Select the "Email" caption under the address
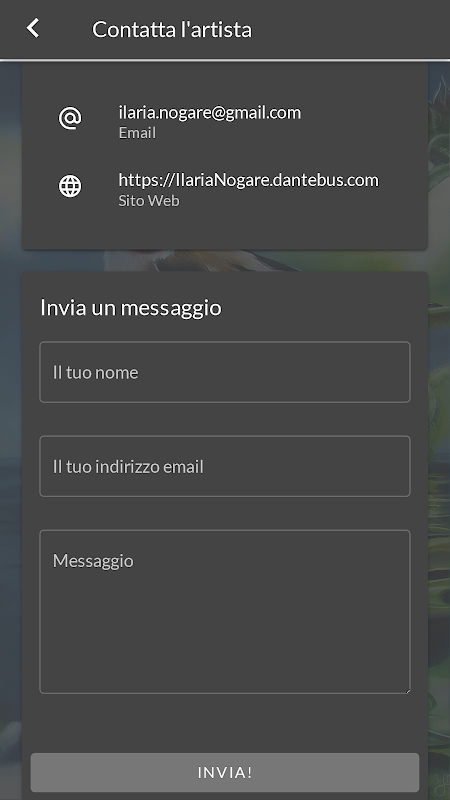Image resolution: width=450 pixels, height=800 pixels. point(137,133)
